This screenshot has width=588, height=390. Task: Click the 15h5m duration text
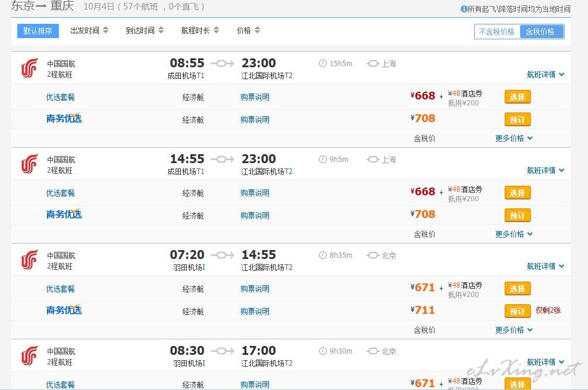341,63
